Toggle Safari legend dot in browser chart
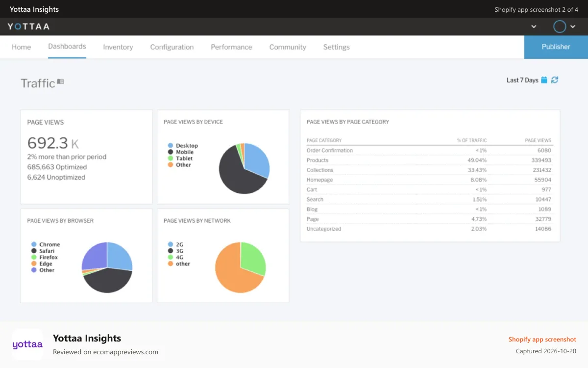The height and width of the screenshot is (368, 588). 34,251
